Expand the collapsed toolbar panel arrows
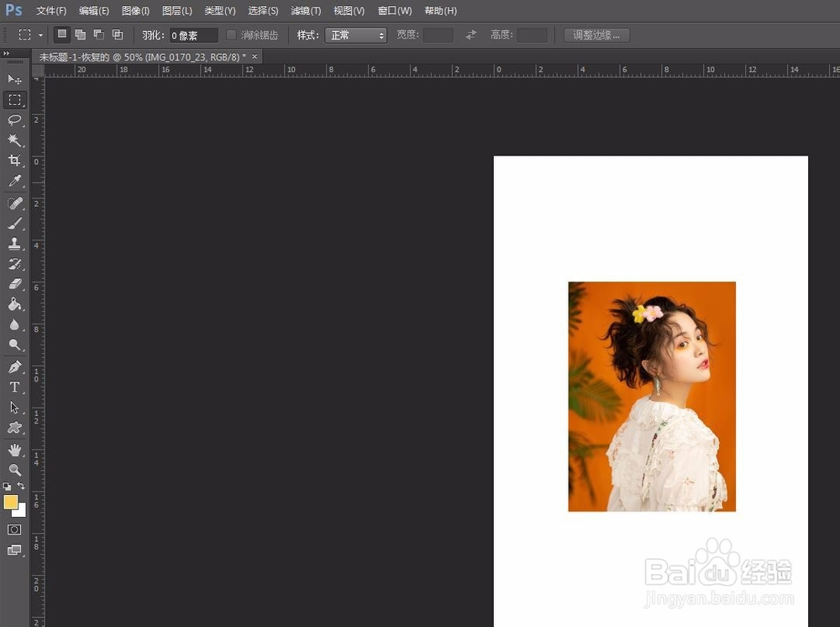This screenshot has height=627, width=840. tap(7, 53)
